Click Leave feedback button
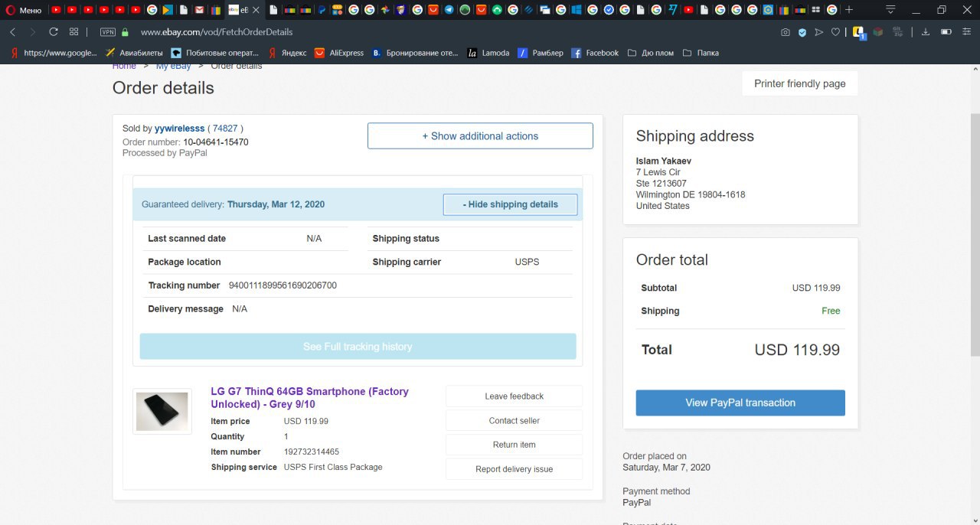This screenshot has height=525, width=980. pyautogui.click(x=514, y=396)
